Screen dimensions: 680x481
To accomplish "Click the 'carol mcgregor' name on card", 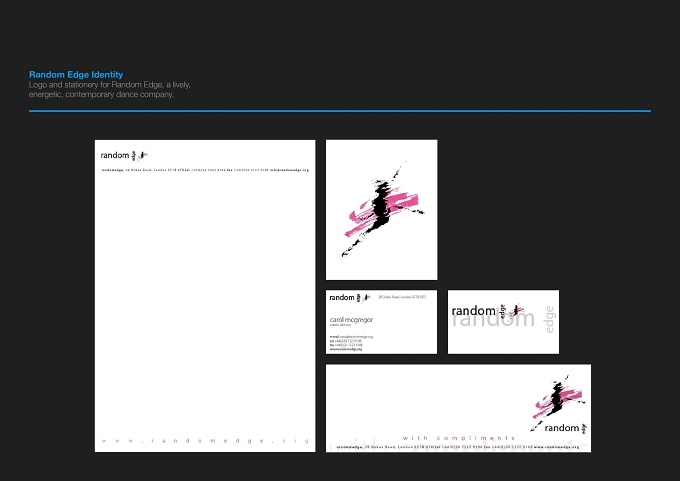I will click(x=351, y=320).
